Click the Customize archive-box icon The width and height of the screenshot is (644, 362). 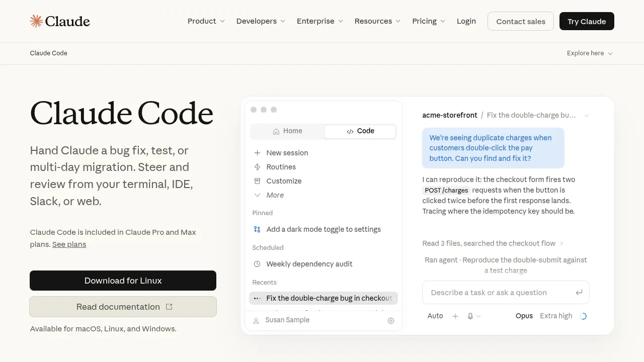[x=257, y=181]
